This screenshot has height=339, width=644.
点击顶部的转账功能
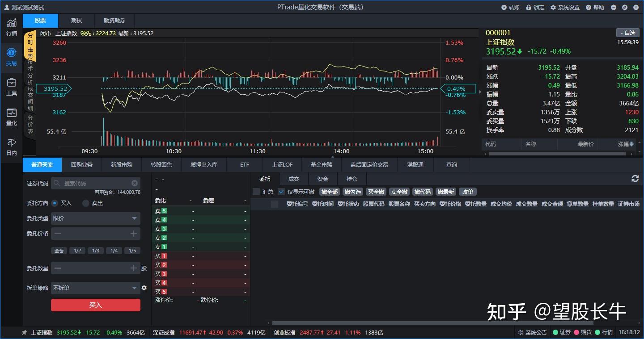511,7
